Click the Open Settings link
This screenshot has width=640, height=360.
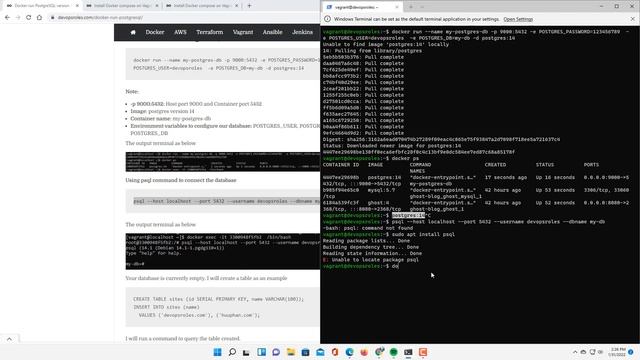[518, 19]
